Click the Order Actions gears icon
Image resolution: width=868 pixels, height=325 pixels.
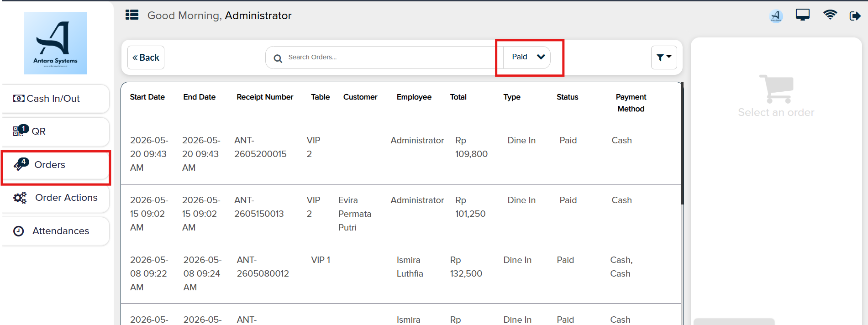click(20, 198)
